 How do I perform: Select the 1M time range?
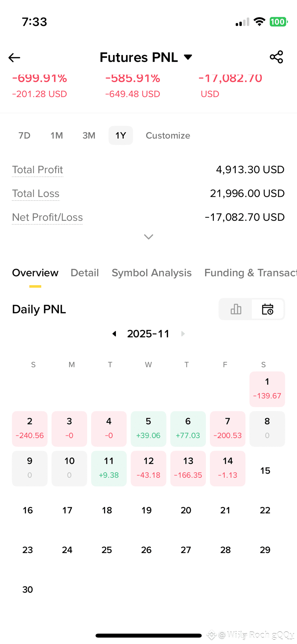pos(57,135)
